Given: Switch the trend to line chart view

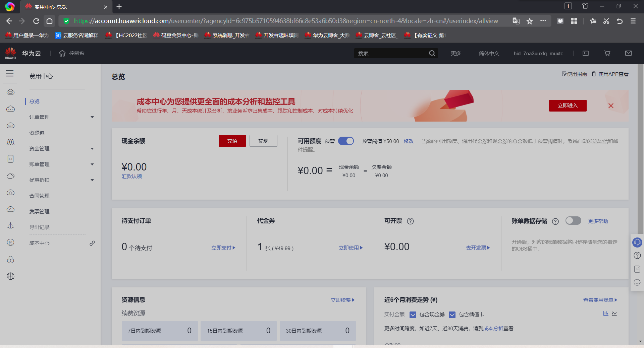Looking at the screenshot, I should point(614,314).
